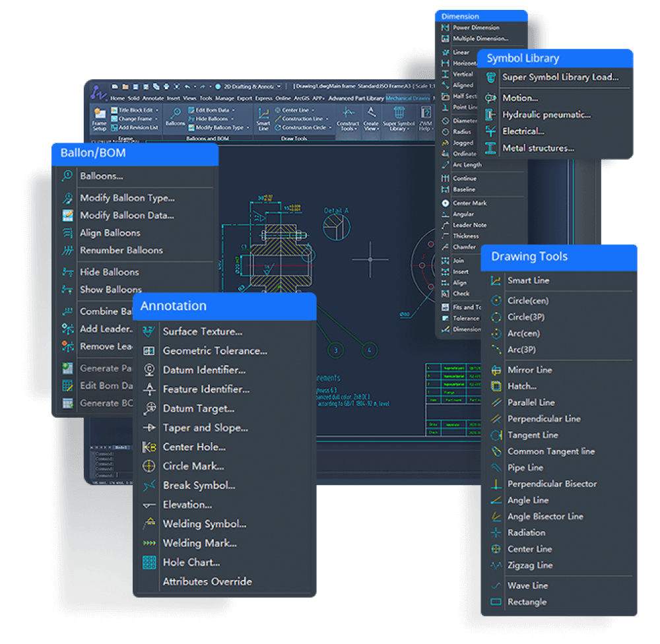The image size is (660, 644).
Task: Click the Hydraulic pneumatic symbol icon
Action: coord(490,114)
